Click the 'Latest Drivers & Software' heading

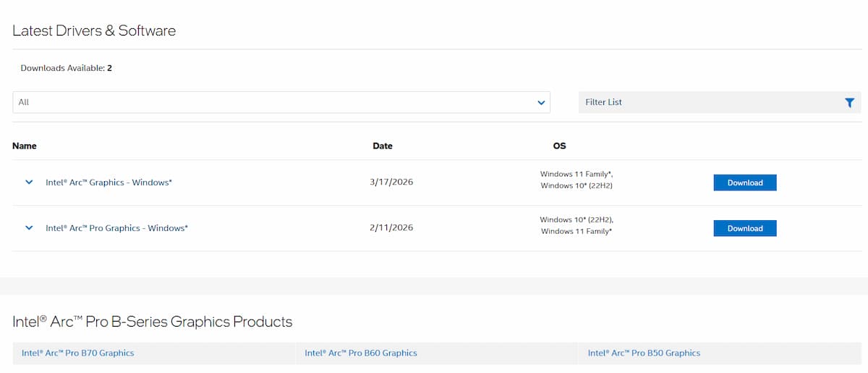[94, 30]
